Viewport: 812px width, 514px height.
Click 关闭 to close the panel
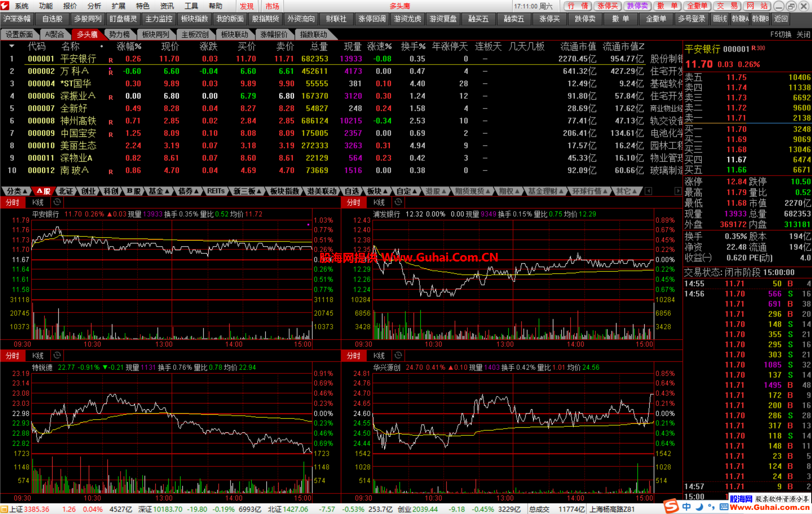(803, 35)
